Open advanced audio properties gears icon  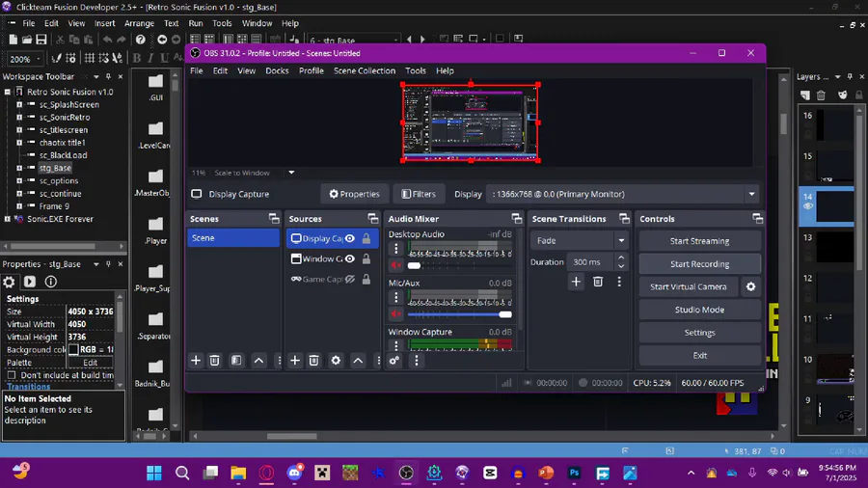tap(394, 361)
